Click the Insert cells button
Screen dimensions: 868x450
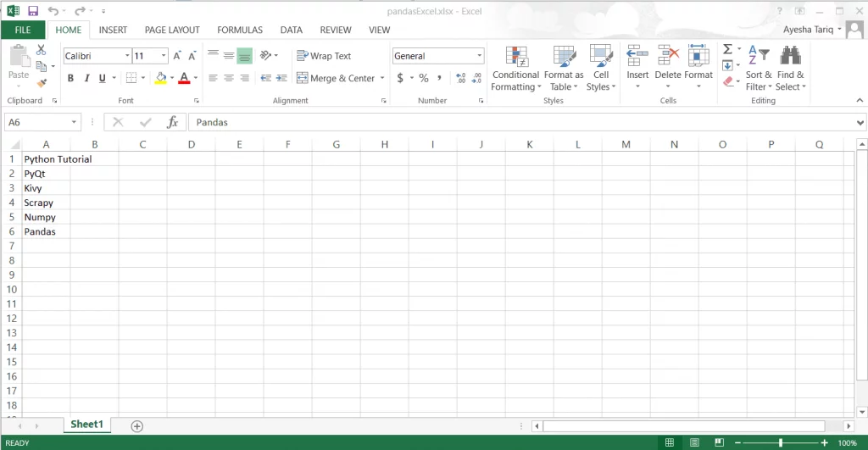(x=637, y=68)
